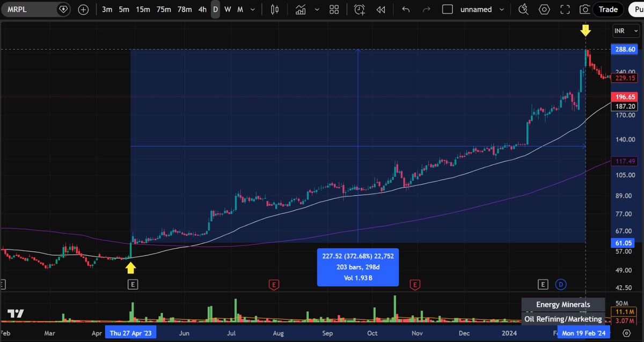Expand the unnamed layout dropdown arrow
644x342 pixels.
pos(502,10)
